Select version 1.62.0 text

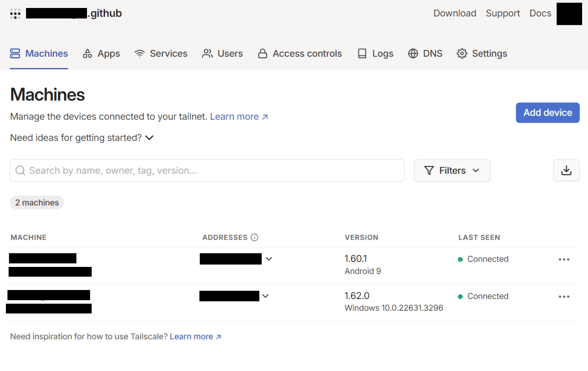[357, 296]
